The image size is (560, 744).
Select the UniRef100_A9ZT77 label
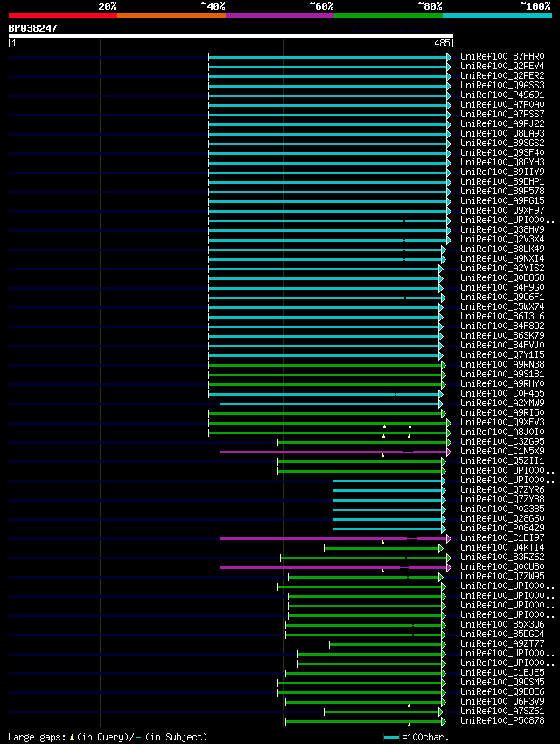[502, 643]
